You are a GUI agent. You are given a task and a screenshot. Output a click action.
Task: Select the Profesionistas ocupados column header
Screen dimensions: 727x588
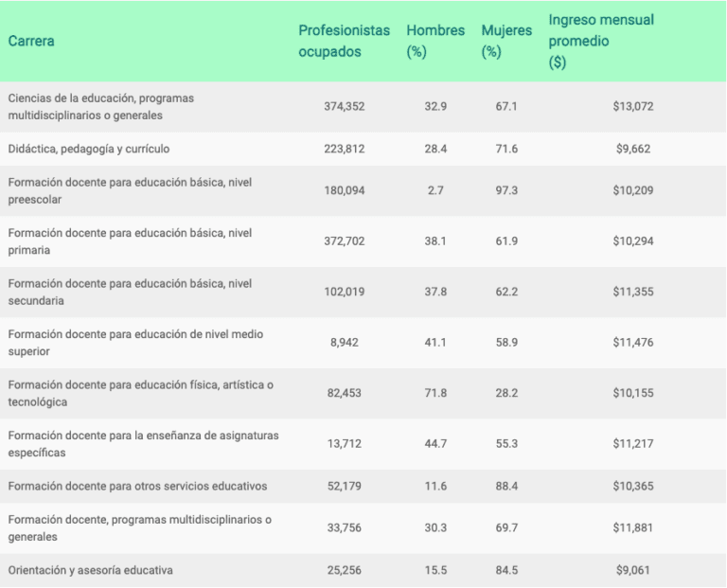[x=344, y=41]
